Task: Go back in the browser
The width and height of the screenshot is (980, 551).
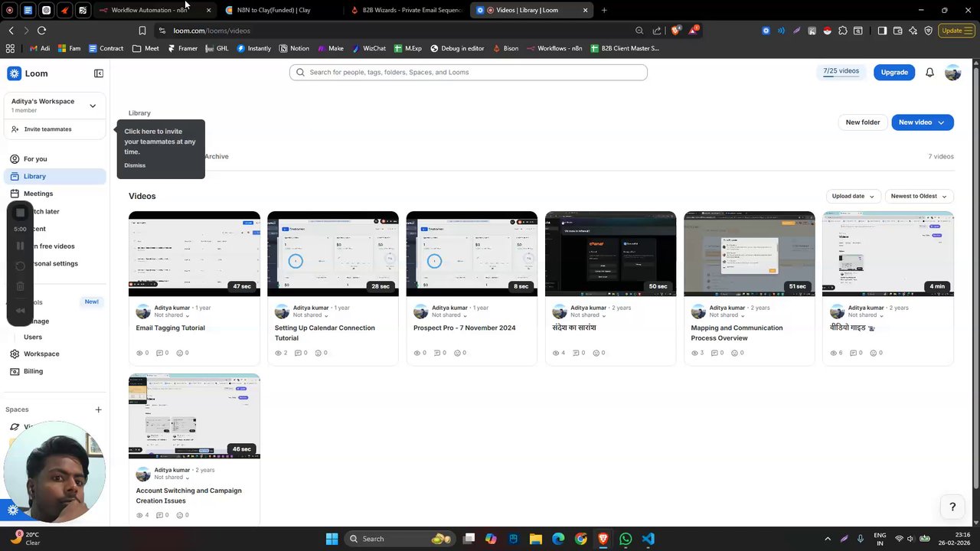Action: pos(11,31)
